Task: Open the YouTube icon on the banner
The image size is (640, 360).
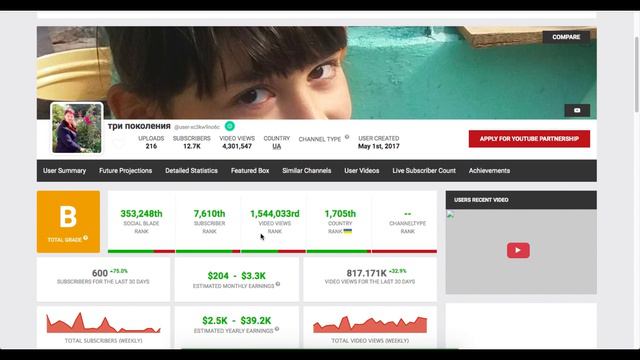Action: tap(577, 110)
